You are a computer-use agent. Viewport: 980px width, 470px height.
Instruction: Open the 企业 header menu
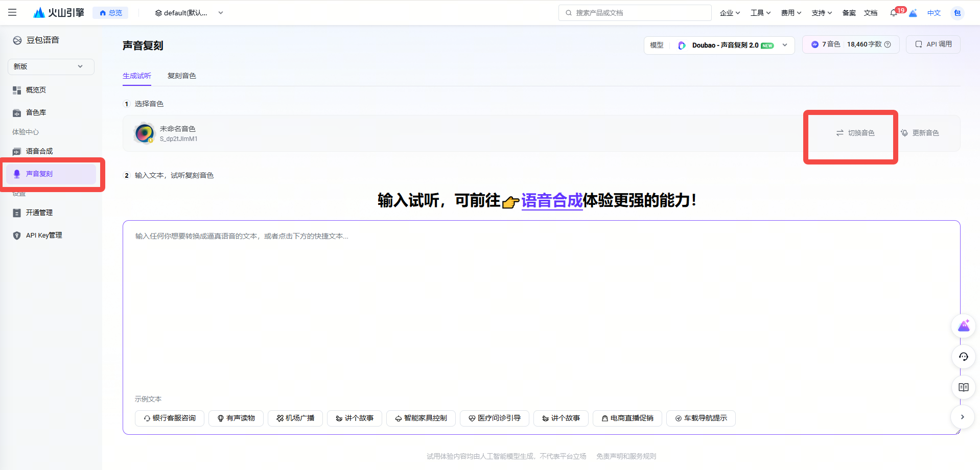730,13
